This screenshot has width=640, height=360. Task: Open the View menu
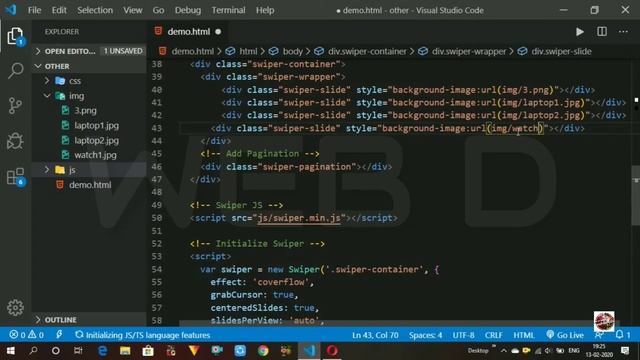[133, 10]
